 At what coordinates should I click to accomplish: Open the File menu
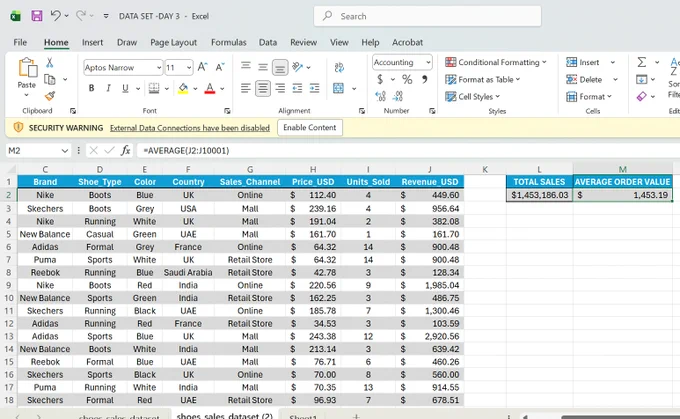tap(20, 42)
